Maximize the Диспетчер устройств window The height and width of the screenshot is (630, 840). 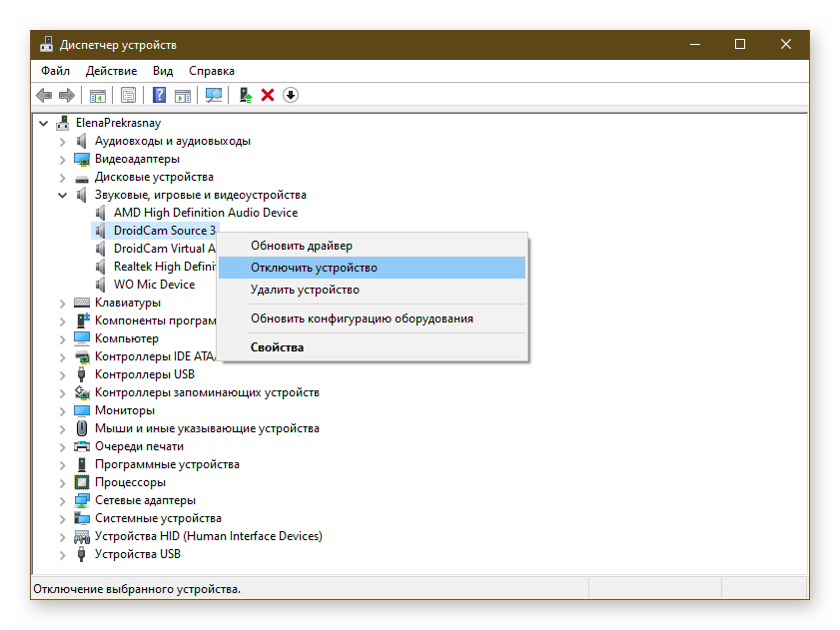click(740, 45)
